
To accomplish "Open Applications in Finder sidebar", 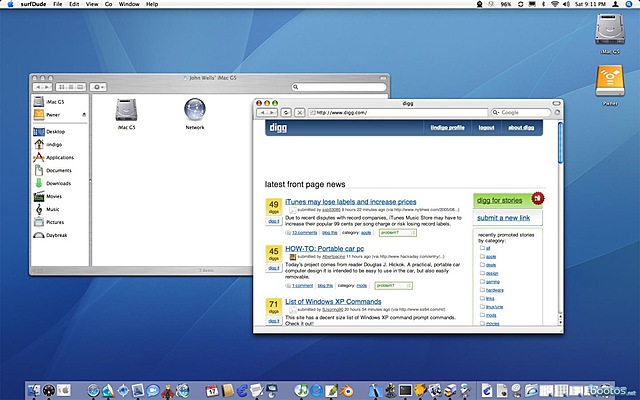I will 60,158.
